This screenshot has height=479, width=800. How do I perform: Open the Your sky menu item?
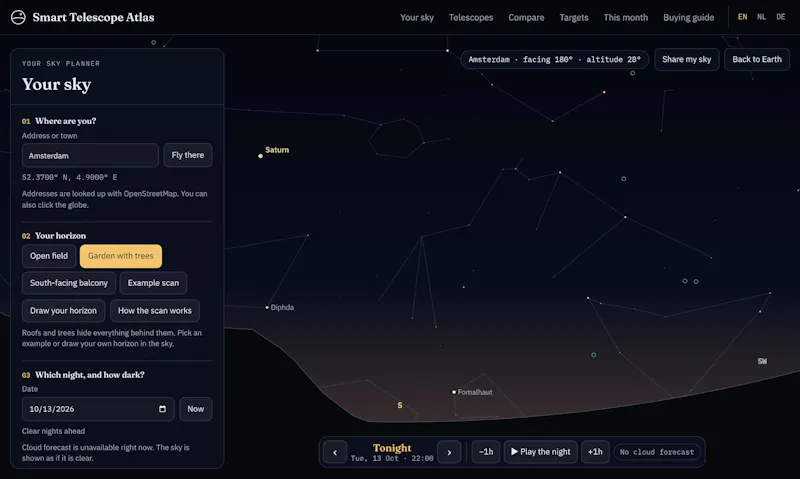pos(417,17)
